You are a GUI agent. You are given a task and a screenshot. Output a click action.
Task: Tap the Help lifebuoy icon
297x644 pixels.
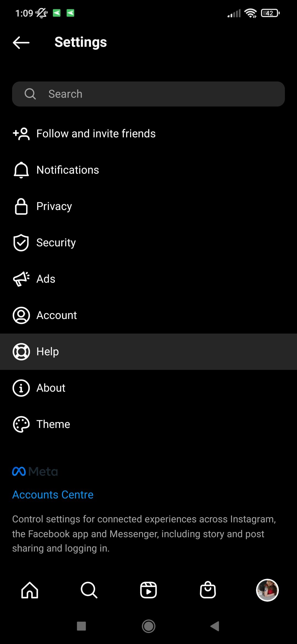click(x=21, y=352)
